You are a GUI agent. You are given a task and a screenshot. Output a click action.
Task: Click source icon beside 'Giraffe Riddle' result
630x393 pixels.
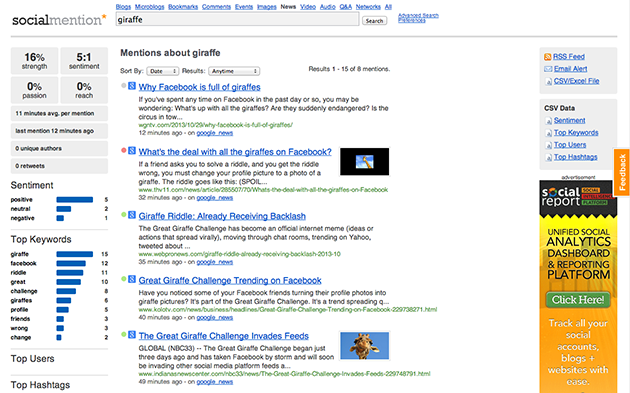click(x=132, y=215)
